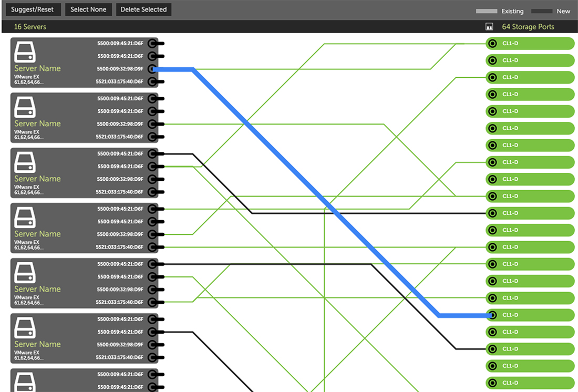Click the drive icon of the fifth server card
Viewport: 578px width, 392px height.
click(x=25, y=273)
